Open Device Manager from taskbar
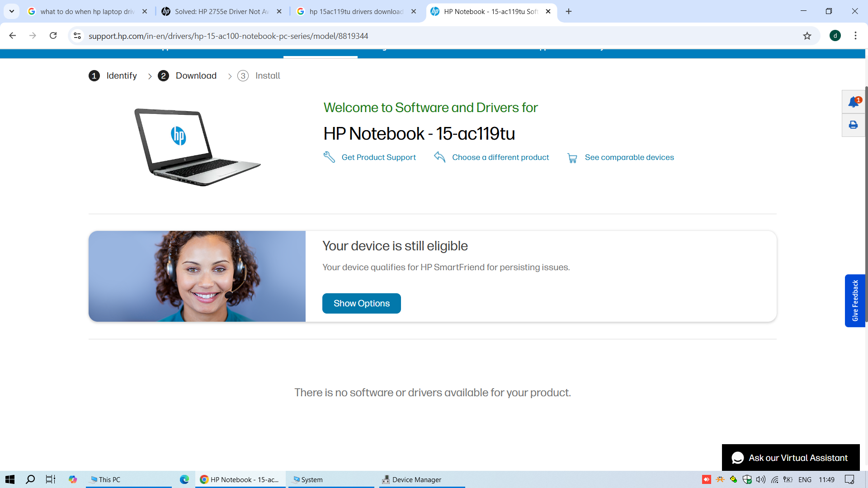 click(x=422, y=479)
